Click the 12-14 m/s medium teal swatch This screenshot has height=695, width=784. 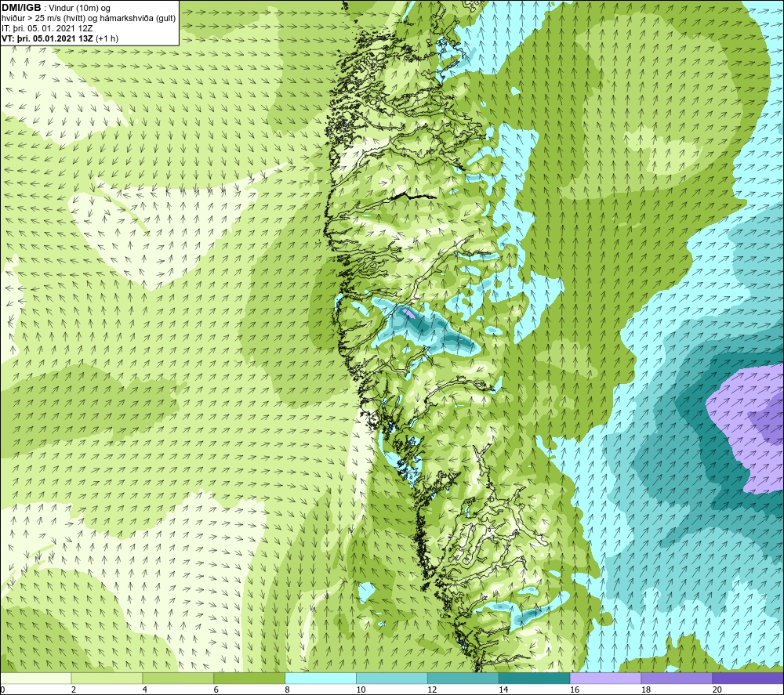point(463,678)
